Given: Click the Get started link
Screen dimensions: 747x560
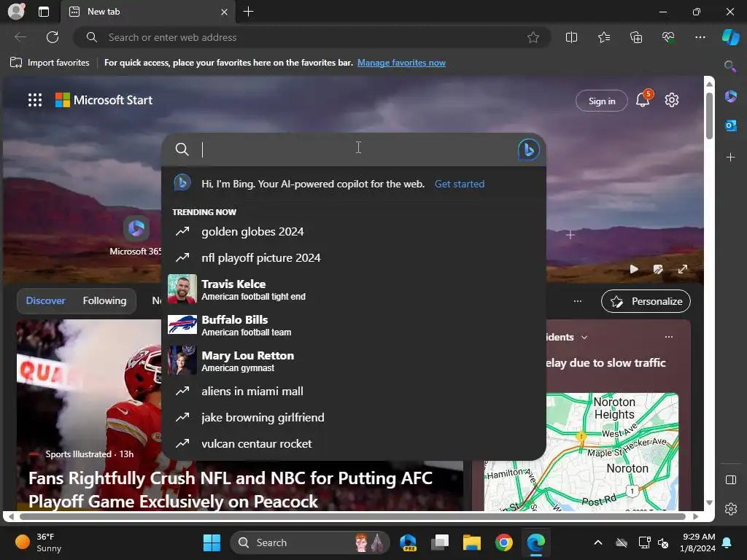Looking at the screenshot, I should (x=460, y=184).
